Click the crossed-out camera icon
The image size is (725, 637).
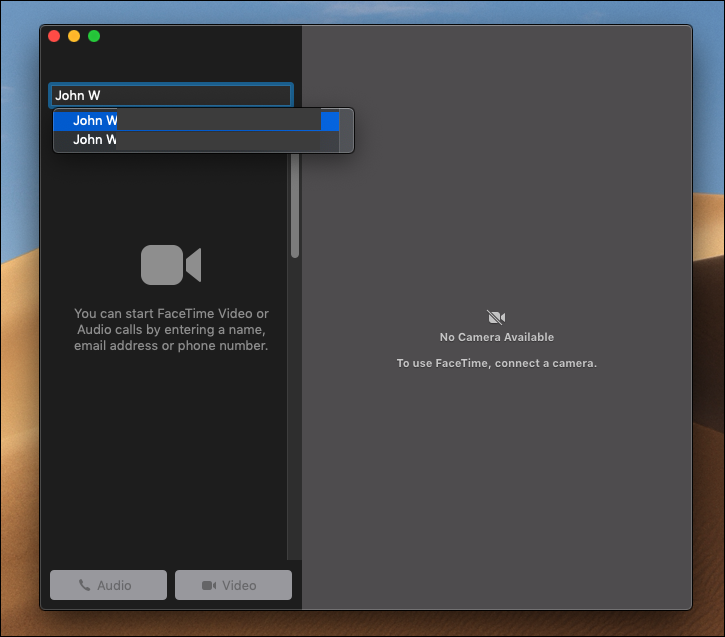pyautogui.click(x=496, y=317)
